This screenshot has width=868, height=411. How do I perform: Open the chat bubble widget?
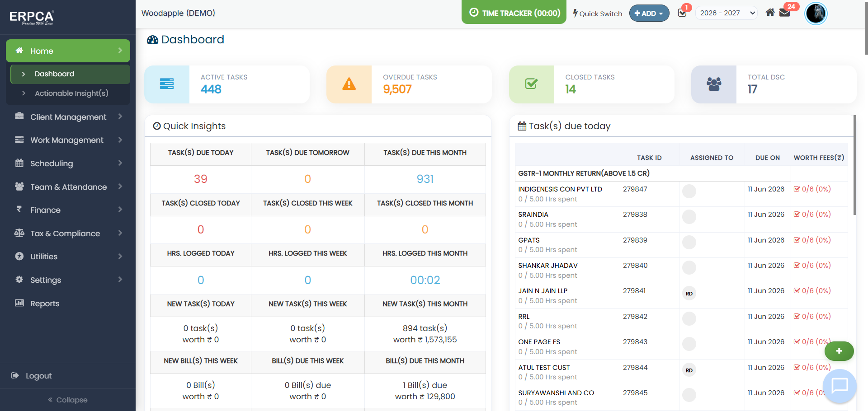pyautogui.click(x=840, y=386)
